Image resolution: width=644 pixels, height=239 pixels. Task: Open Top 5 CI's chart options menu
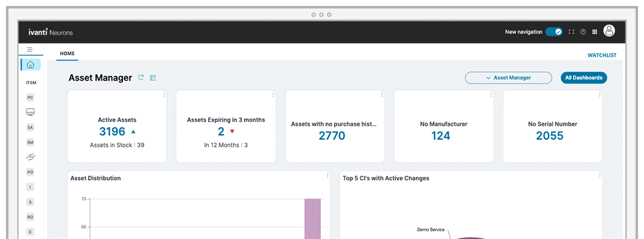600,176
